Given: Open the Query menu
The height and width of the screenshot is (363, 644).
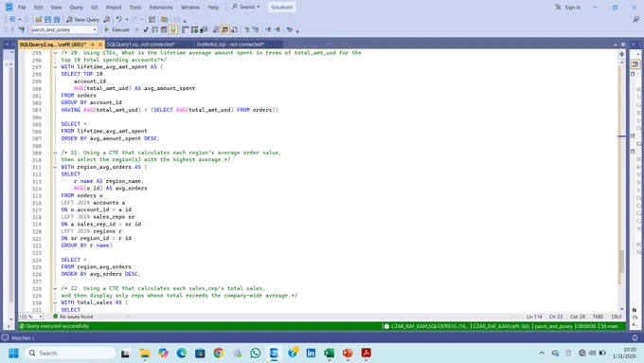Looking at the screenshot, I should [76, 7].
